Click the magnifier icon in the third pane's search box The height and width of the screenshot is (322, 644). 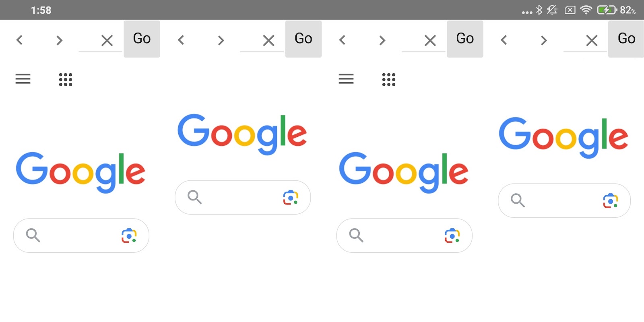click(356, 235)
